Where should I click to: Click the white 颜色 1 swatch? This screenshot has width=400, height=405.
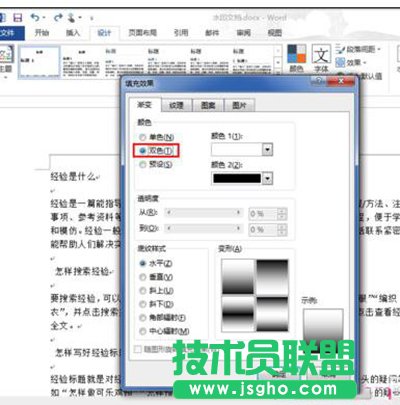(x=237, y=150)
